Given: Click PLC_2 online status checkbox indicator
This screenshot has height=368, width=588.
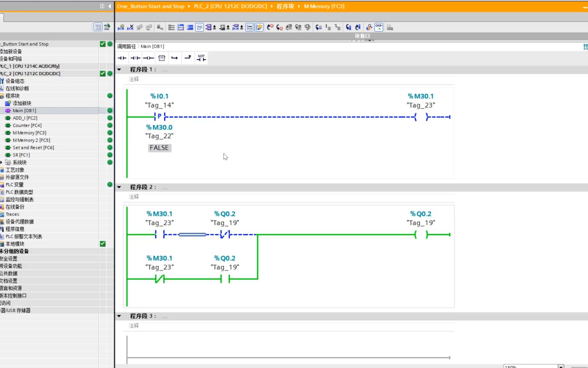Looking at the screenshot, I should [102, 74].
